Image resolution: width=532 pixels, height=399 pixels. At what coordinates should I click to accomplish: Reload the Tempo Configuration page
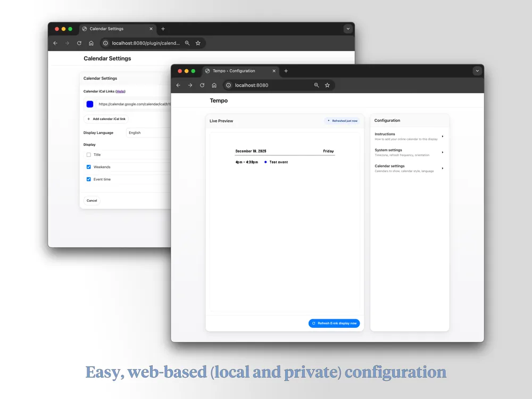pyautogui.click(x=202, y=85)
